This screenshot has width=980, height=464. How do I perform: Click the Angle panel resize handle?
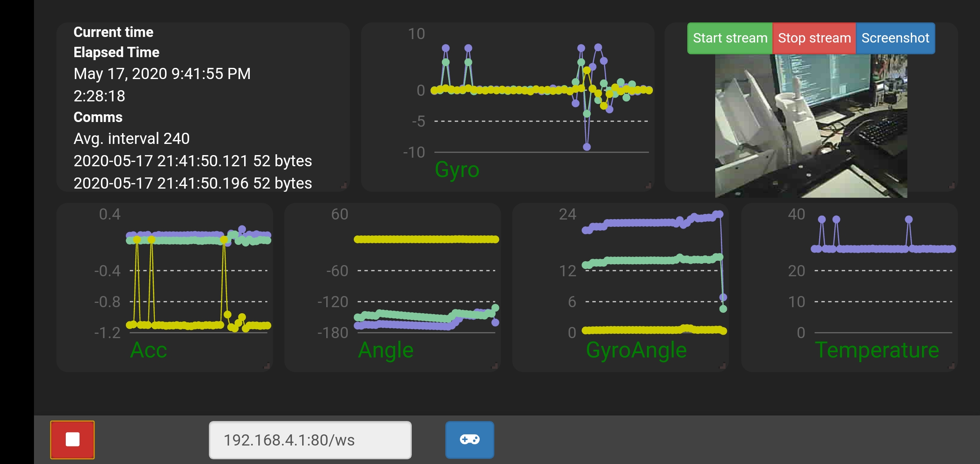coord(494,366)
